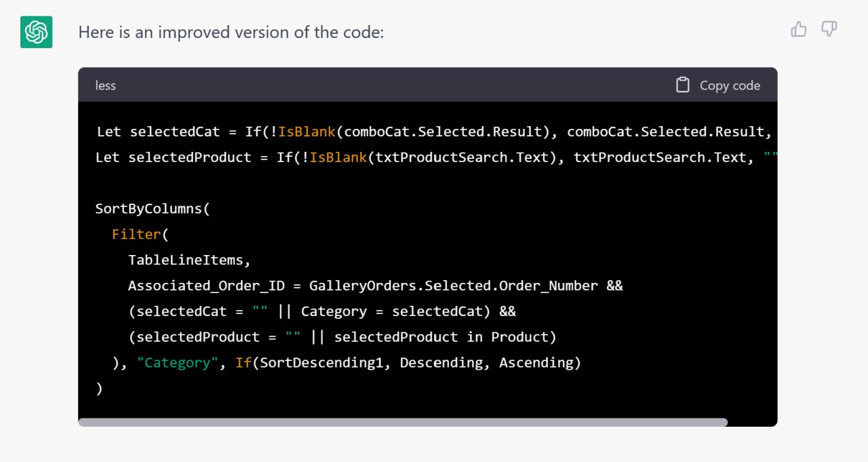Click the 'selectedProduct in Product' line
Screen dimensions: 868x462
pyautogui.click(x=342, y=337)
